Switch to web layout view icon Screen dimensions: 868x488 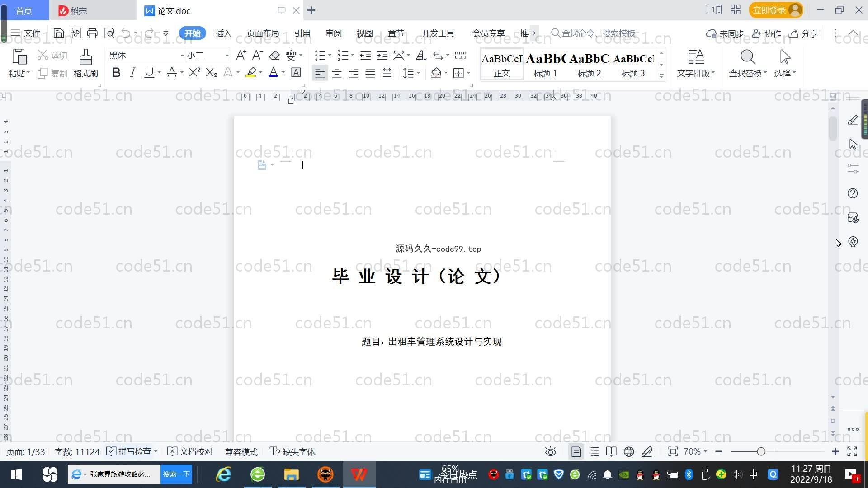coord(629,451)
